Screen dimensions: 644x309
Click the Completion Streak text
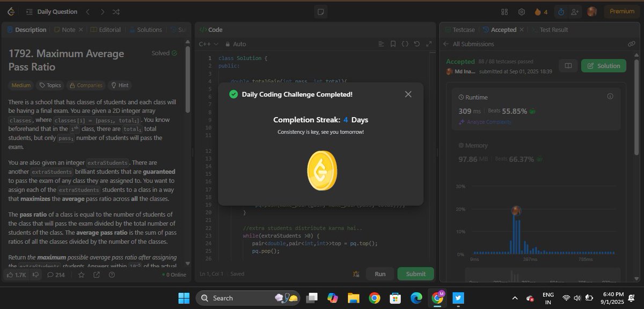coord(320,120)
